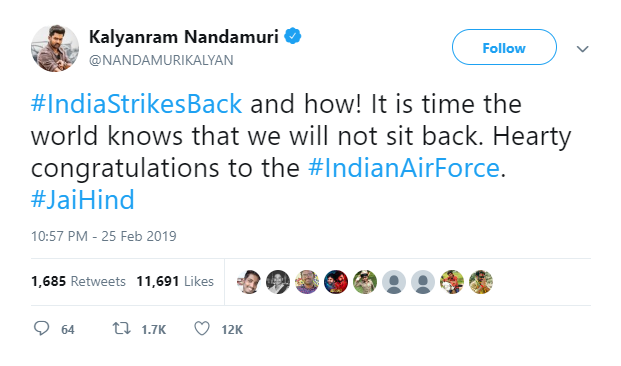Open Kalyanram Nandamuri's profile picture
Viewport: 621px width, 366px height.
pyautogui.click(x=55, y=48)
